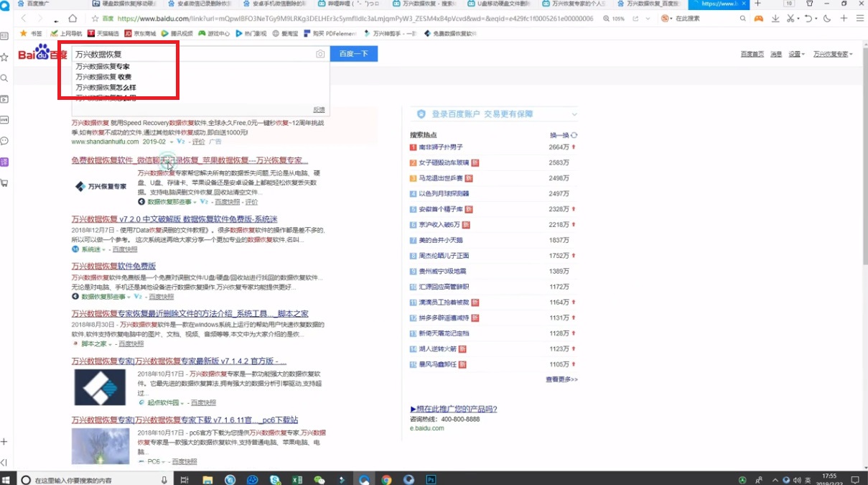This screenshot has width=868, height=485.
Task: Open the downloads arrow icon
Action: tap(774, 19)
